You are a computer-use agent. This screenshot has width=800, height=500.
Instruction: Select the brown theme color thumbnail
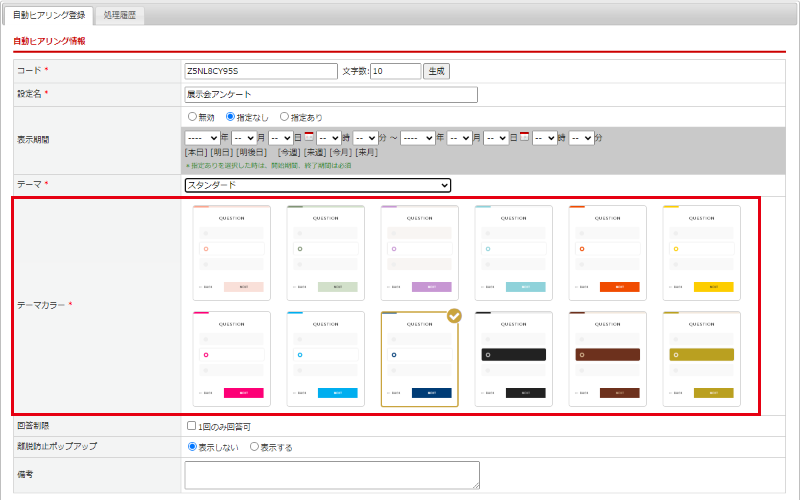pos(607,357)
